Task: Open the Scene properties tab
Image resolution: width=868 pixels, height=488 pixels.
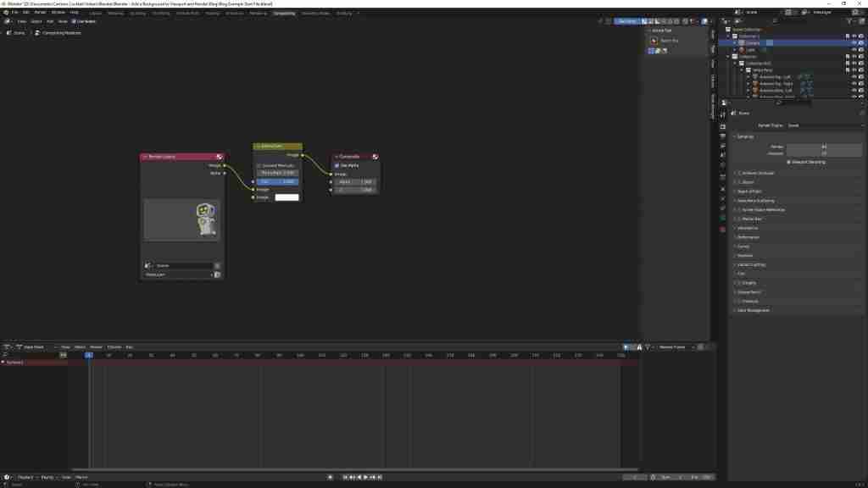Action: coord(722,155)
